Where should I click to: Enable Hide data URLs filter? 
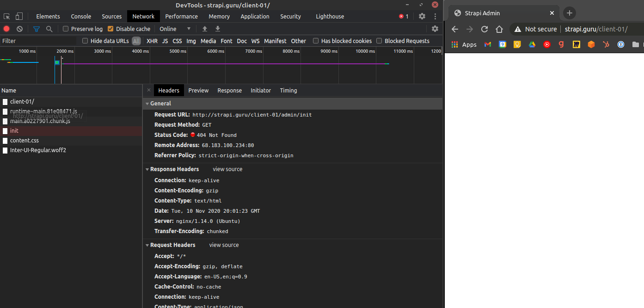pos(85,41)
